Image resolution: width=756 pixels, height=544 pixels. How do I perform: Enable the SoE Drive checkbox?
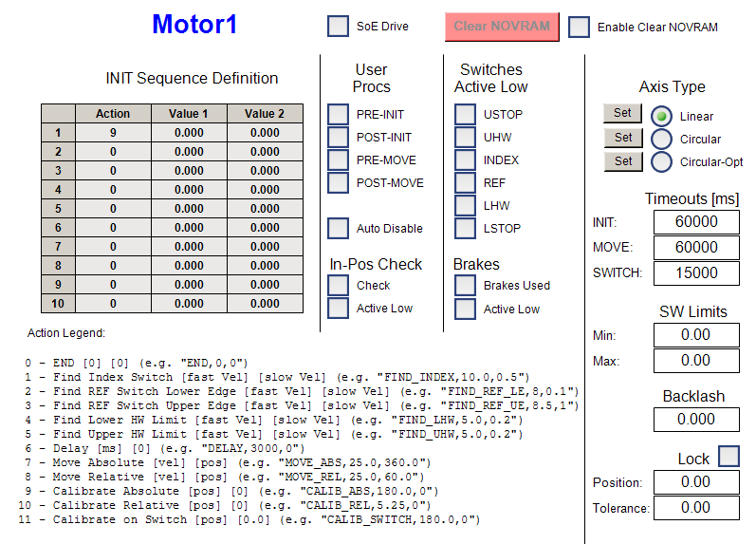click(338, 26)
